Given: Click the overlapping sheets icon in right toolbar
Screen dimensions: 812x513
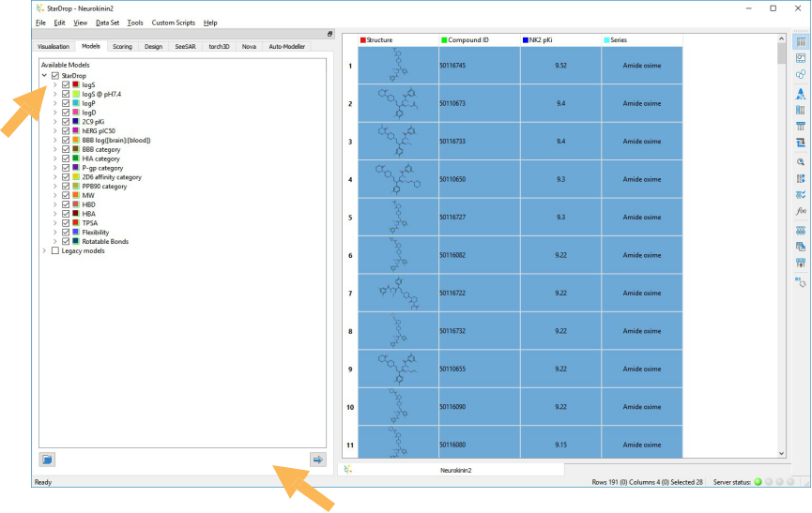Looking at the screenshot, I should [x=801, y=247].
